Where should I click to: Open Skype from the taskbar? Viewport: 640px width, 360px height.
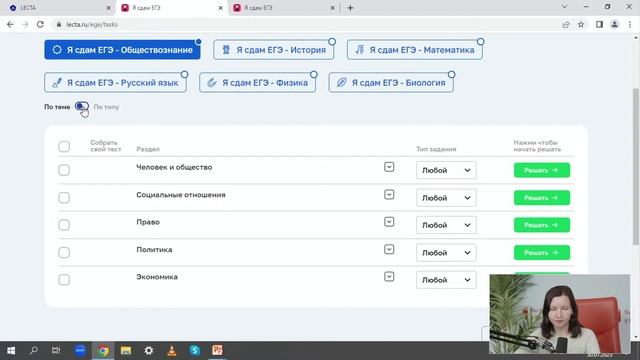(x=195, y=350)
